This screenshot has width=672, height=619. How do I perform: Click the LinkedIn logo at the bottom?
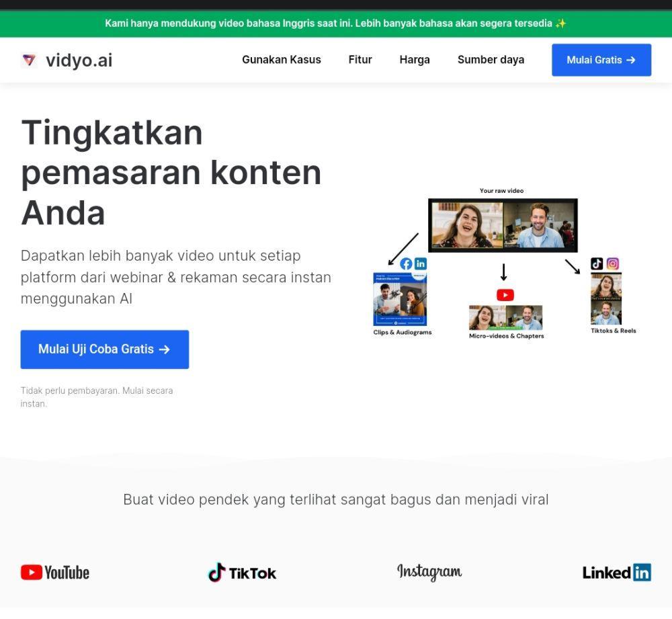[x=617, y=573]
